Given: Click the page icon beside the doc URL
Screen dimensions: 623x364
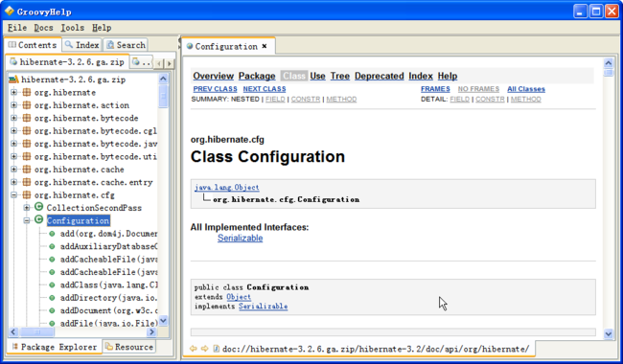Looking at the screenshot, I should (217, 349).
